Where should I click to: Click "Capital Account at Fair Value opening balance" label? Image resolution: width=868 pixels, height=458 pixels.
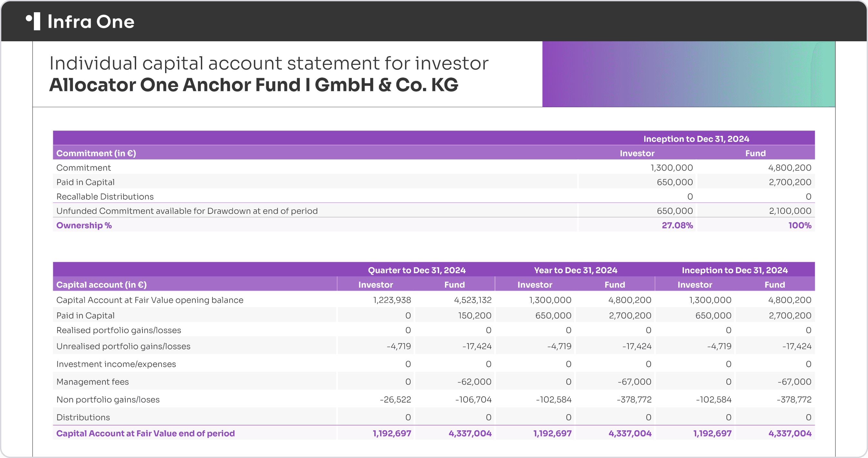150,300
